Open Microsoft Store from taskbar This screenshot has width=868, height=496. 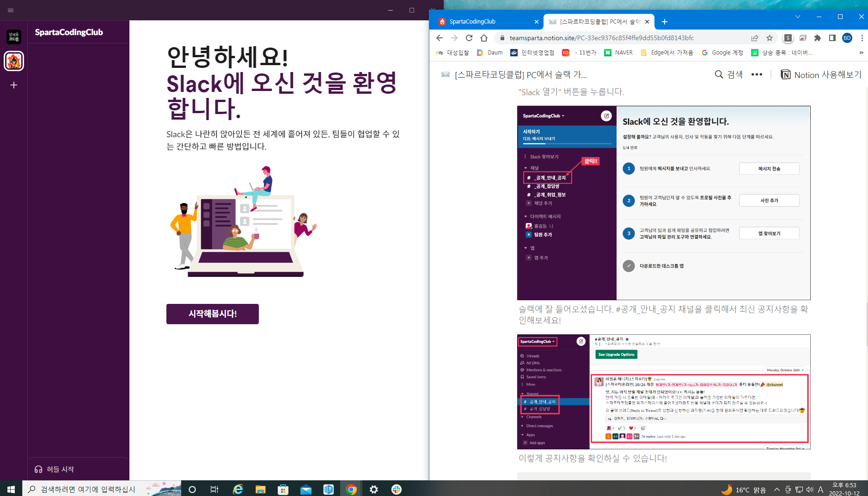pyautogui.click(x=283, y=489)
